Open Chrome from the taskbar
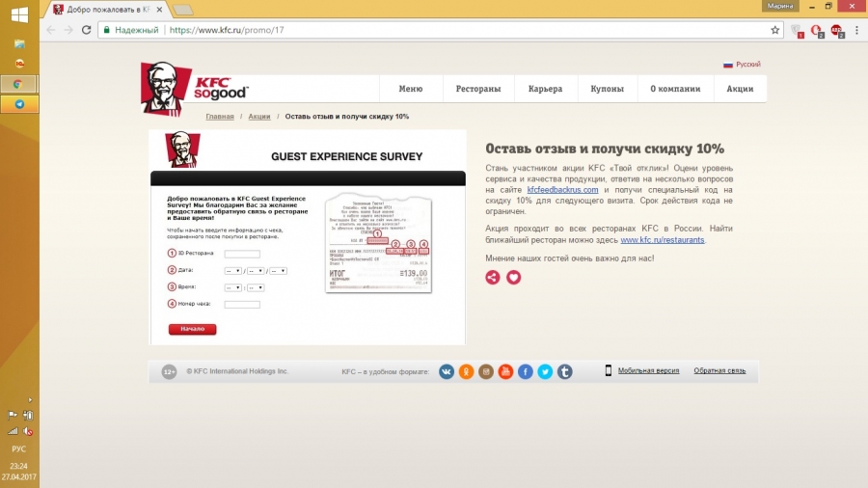Screen dimensions: 868x488 point(18,84)
